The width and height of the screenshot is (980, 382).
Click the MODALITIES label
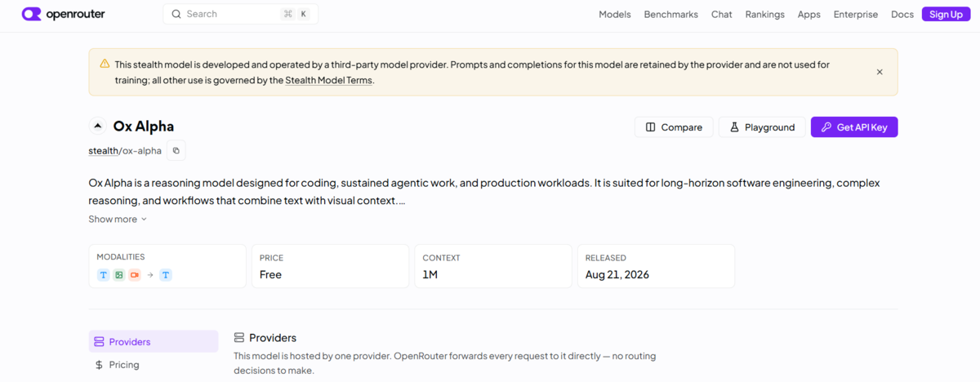120,256
